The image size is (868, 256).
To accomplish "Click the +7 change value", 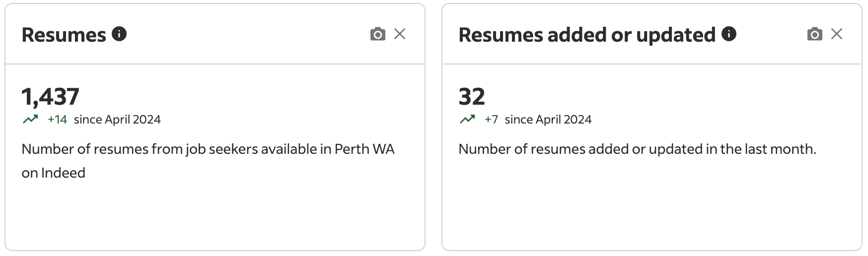I will click(x=491, y=120).
